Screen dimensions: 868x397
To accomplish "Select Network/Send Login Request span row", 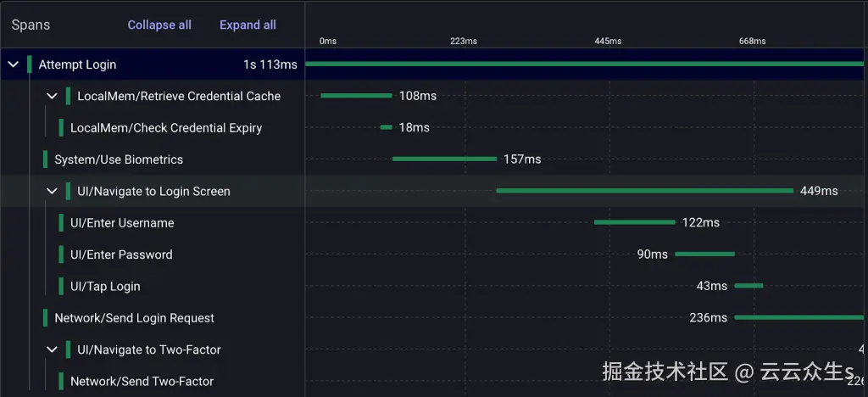I will tap(134, 318).
